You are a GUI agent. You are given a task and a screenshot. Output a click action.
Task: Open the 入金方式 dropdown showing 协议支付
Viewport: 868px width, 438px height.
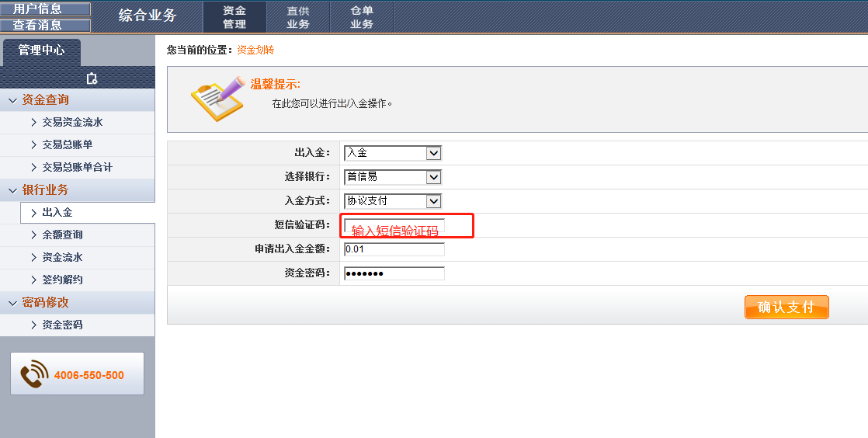coord(393,201)
